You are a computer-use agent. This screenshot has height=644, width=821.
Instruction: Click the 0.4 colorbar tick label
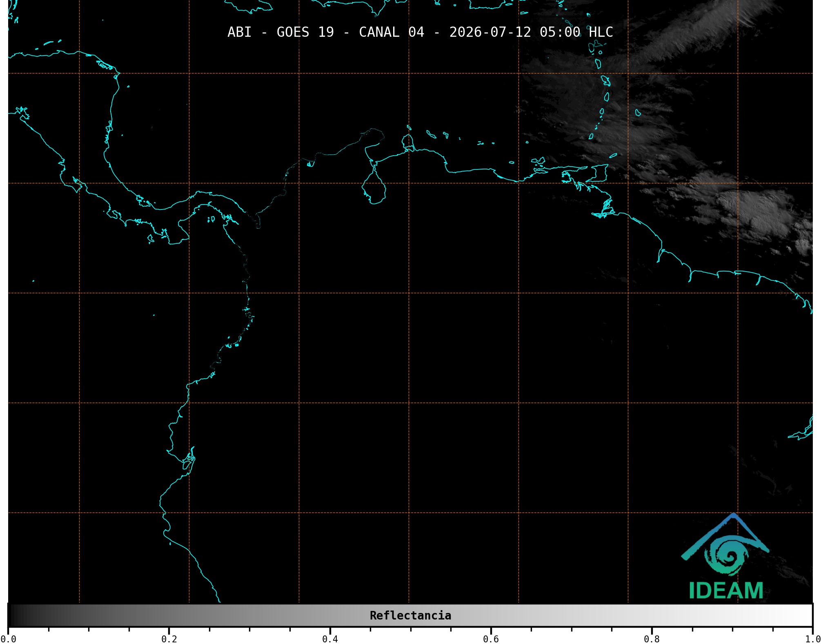click(x=330, y=639)
